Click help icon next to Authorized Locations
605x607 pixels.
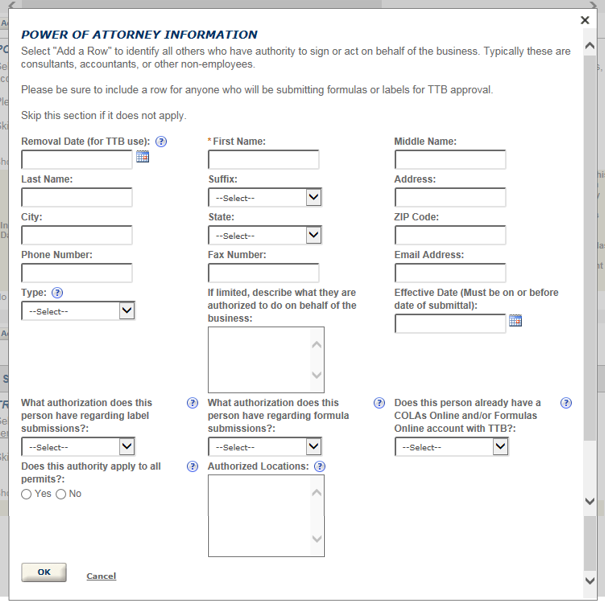point(320,466)
